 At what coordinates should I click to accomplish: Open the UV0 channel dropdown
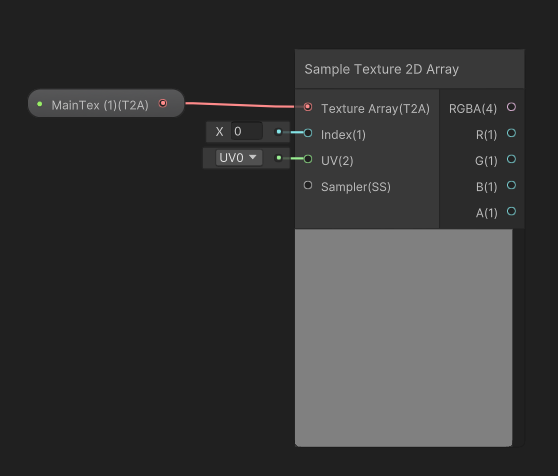(239, 158)
